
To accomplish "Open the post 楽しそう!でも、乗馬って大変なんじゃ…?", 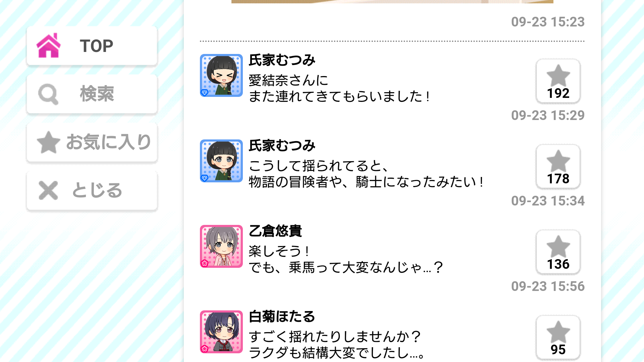I will [x=346, y=259].
